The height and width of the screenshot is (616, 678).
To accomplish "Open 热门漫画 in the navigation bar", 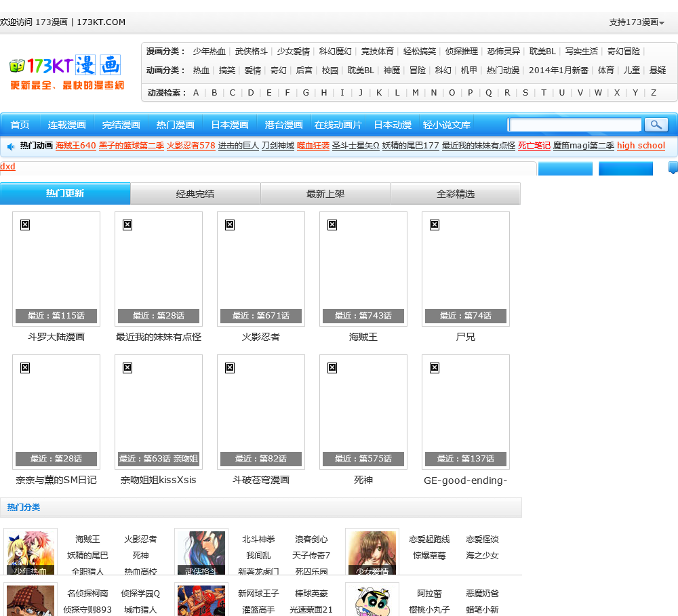I will click(176, 125).
